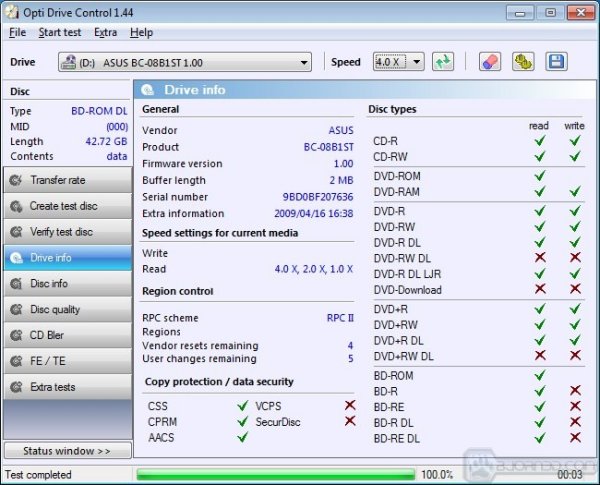Image resolution: width=600 pixels, height=485 pixels.
Task: Click the CD Bler sidebar icon
Action: point(16,335)
